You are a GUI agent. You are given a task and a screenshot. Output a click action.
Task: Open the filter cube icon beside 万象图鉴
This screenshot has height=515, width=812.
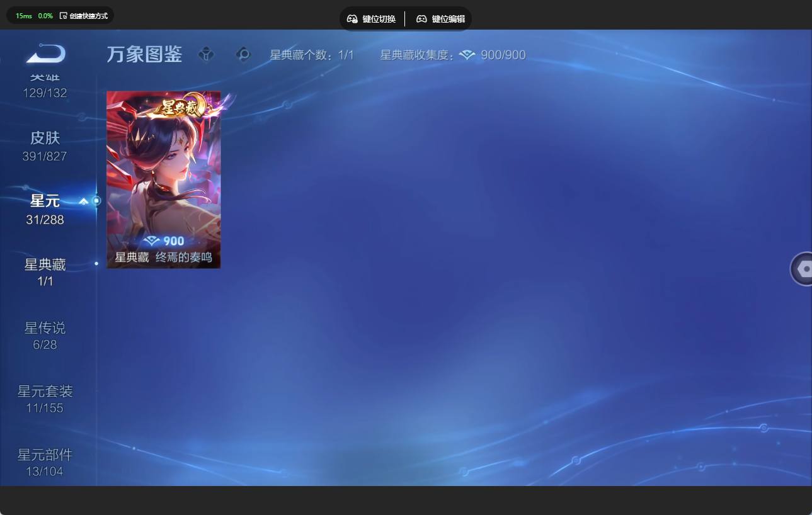click(207, 55)
